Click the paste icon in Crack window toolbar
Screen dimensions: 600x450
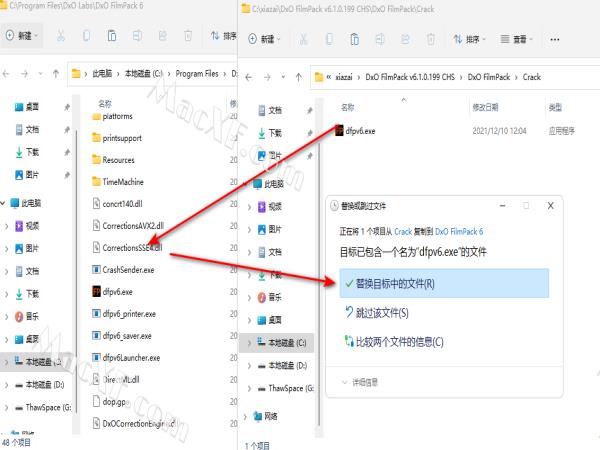(x=354, y=39)
